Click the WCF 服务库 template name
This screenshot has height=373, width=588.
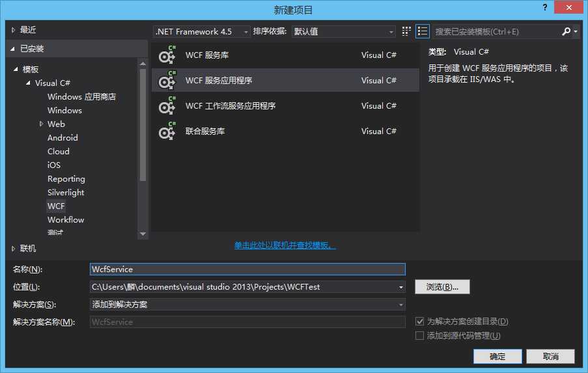[x=207, y=55]
